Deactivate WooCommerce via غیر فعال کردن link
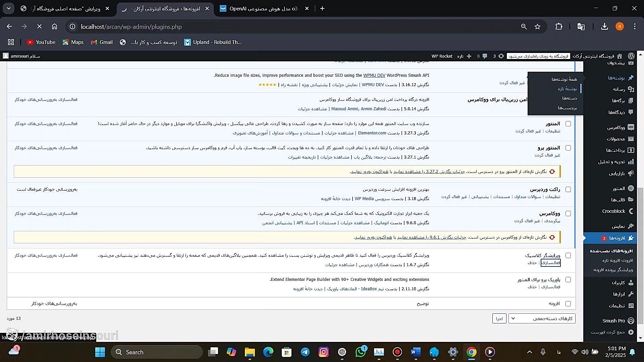Viewport: 644px width, 362px height. click(527, 221)
